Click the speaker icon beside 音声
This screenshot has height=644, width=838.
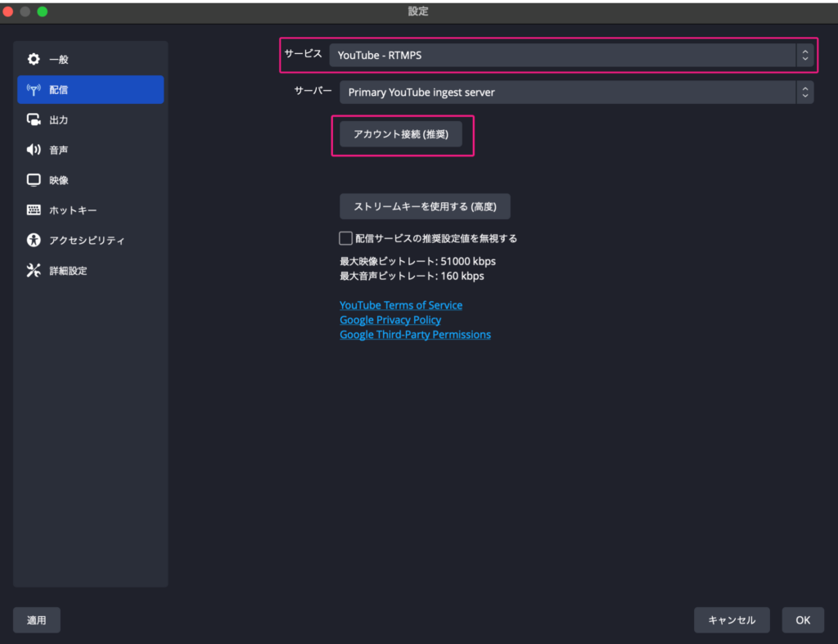33,150
